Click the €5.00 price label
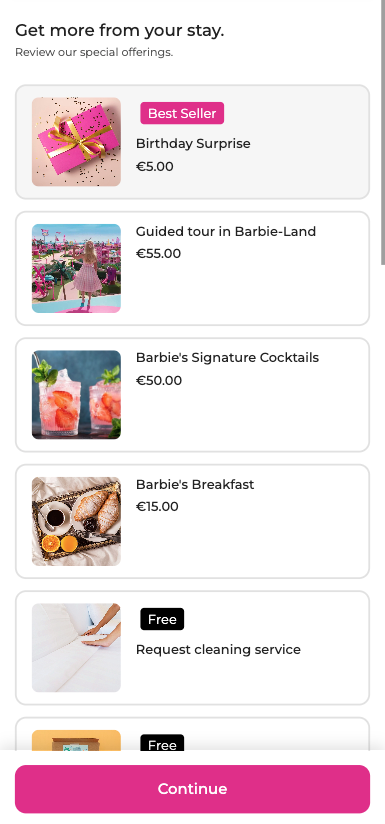Screen dimensions: 385x824 (155, 167)
